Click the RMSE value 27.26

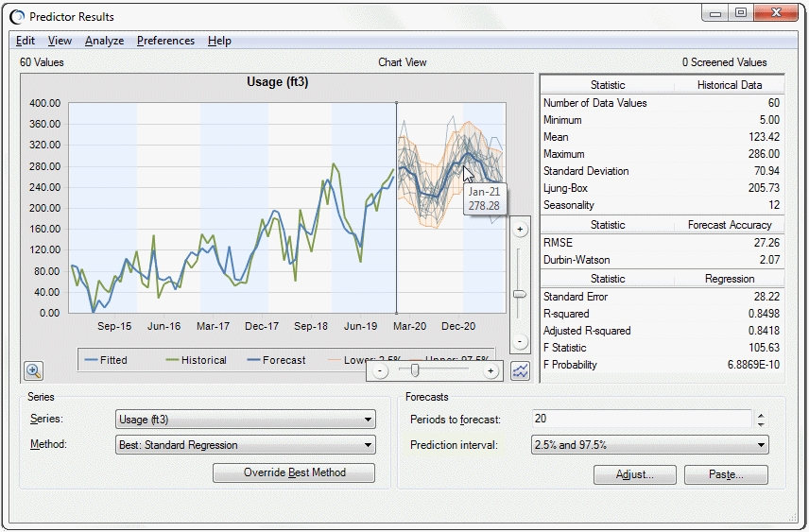pyautogui.click(x=766, y=243)
